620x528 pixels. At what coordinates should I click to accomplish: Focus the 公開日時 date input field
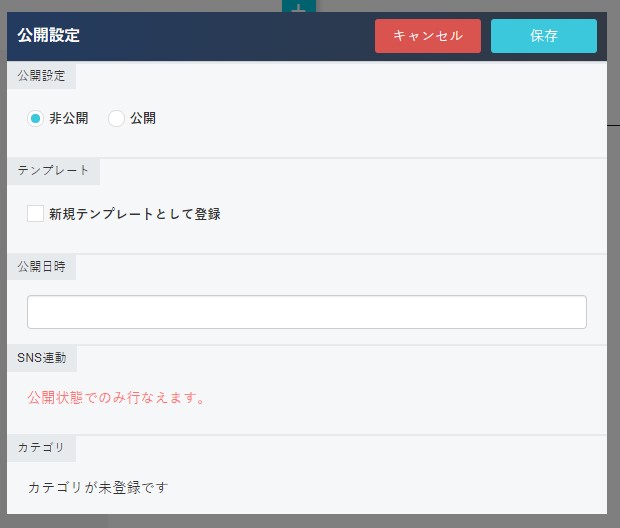(x=306, y=312)
